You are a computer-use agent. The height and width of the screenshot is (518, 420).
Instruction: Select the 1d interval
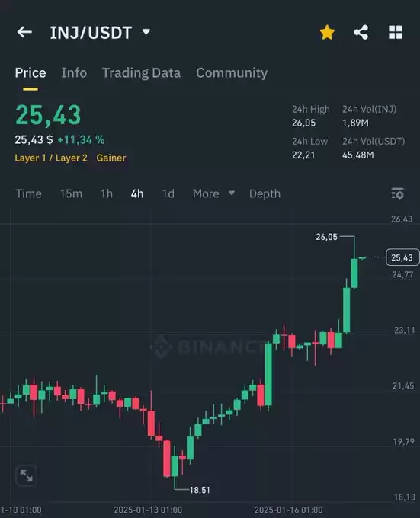pyautogui.click(x=168, y=193)
